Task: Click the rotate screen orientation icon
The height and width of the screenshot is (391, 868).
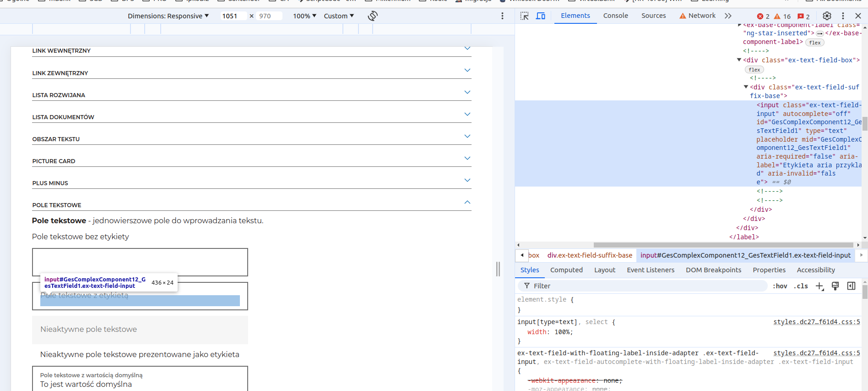Action: pyautogui.click(x=373, y=16)
